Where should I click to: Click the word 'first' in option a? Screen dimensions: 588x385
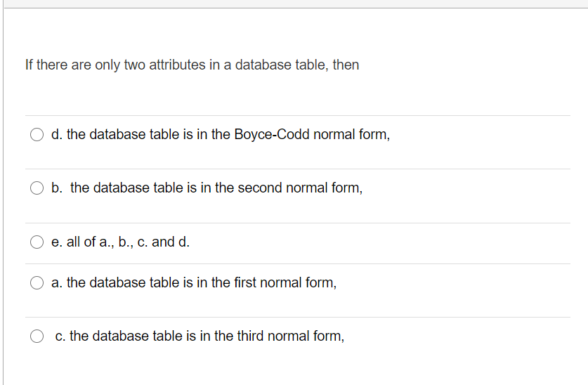(245, 282)
